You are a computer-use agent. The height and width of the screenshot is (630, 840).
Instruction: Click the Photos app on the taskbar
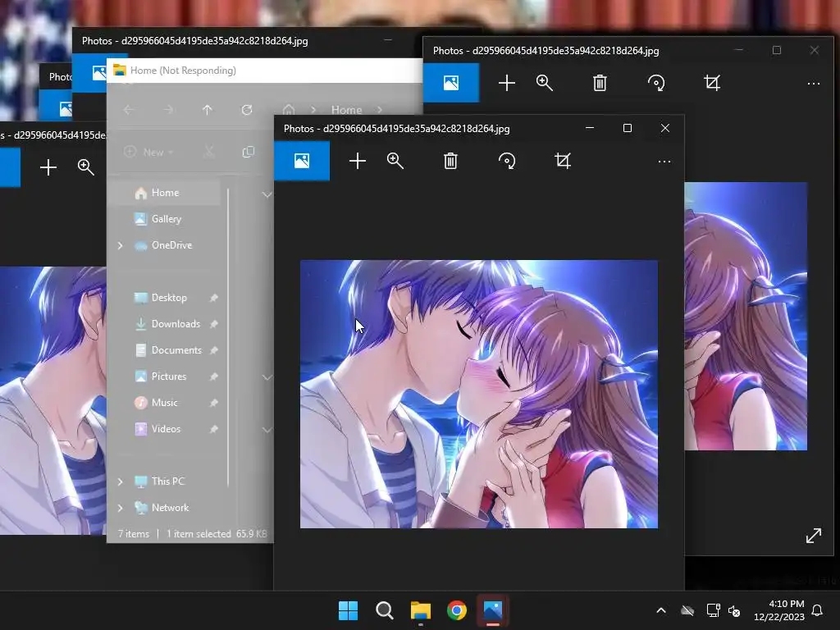click(x=493, y=610)
